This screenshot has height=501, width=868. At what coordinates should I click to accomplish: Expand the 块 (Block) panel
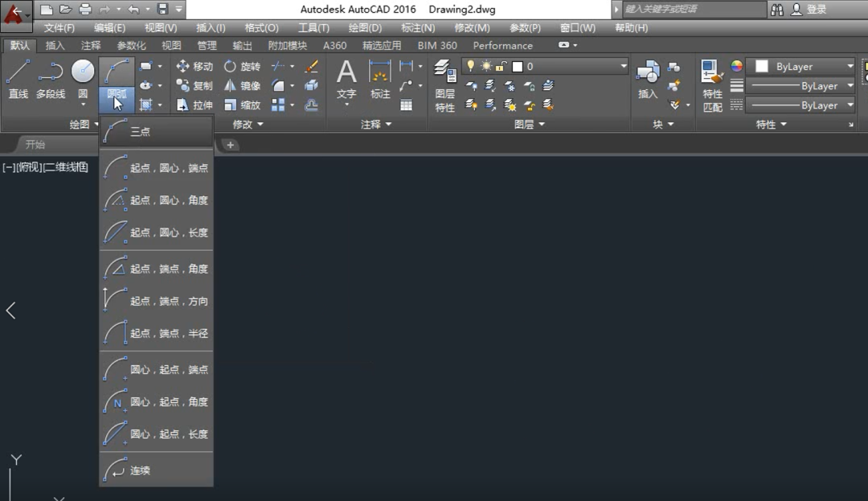(x=662, y=125)
